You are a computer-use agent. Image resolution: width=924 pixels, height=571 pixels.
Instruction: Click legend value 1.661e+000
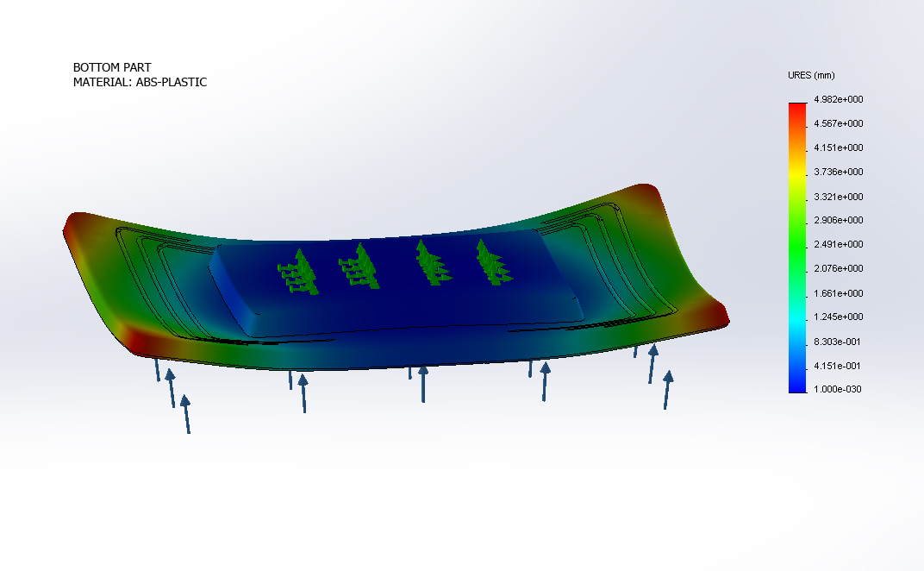(x=838, y=293)
